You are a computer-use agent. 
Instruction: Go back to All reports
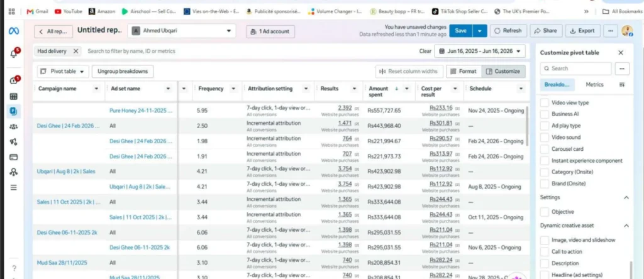tap(53, 31)
